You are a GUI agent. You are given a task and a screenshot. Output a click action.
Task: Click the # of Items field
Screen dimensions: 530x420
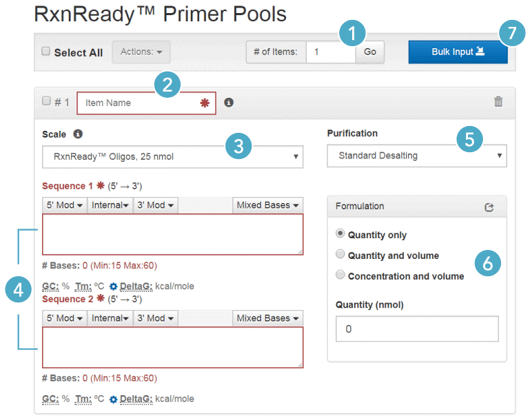[x=331, y=52]
